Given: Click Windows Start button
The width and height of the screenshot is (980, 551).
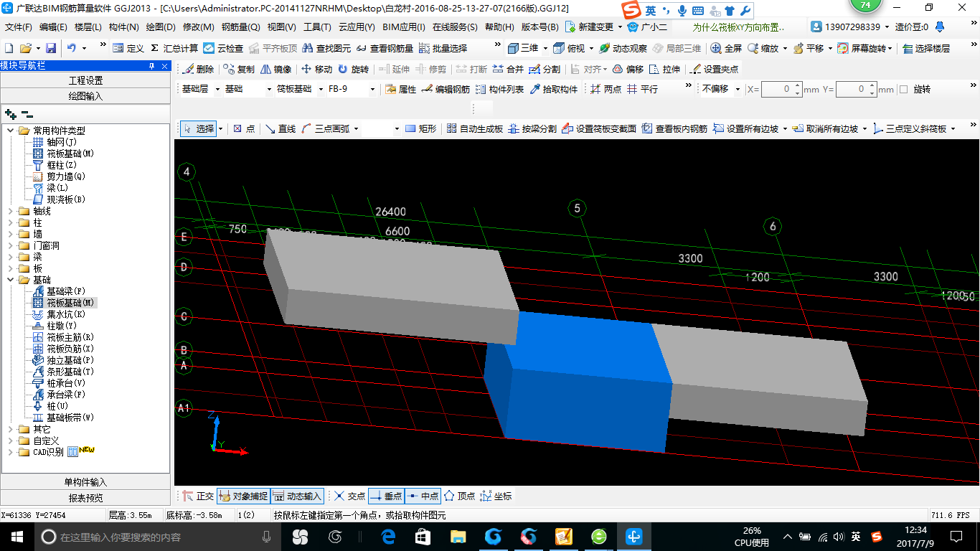Looking at the screenshot, I should click(x=17, y=537).
